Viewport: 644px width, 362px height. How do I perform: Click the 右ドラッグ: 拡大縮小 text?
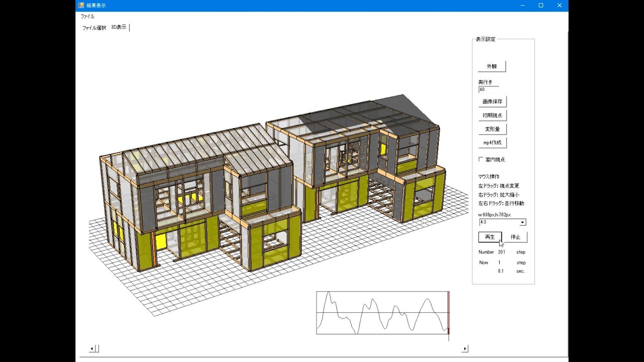tap(499, 195)
